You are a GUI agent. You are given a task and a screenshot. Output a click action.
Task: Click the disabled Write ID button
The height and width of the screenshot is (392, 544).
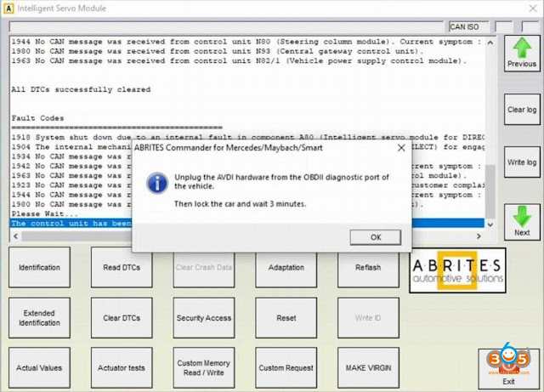pos(368,318)
